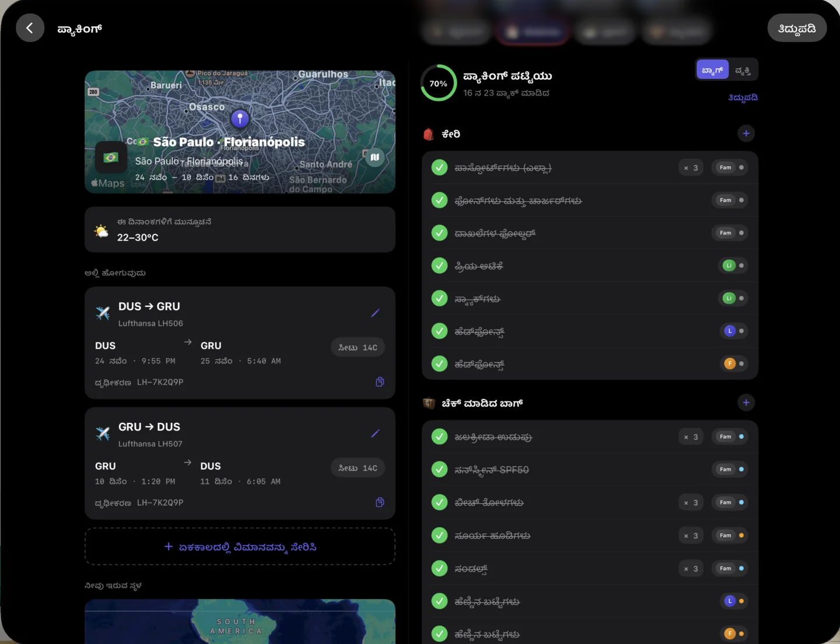Image resolution: width=840 pixels, height=644 pixels.
Task: Go back with the chevron arrow button
Action: click(x=30, y=28)
